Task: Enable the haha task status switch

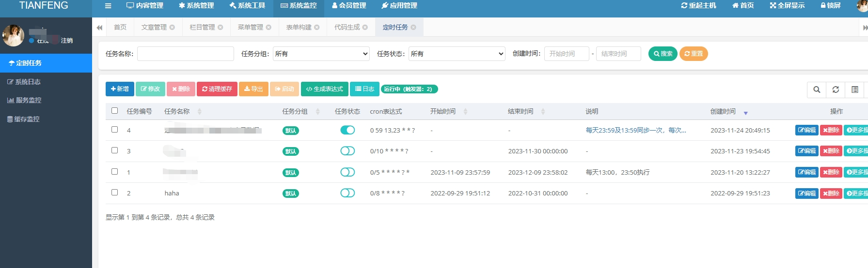Action: pyautogui.click(x=347, y=193)
